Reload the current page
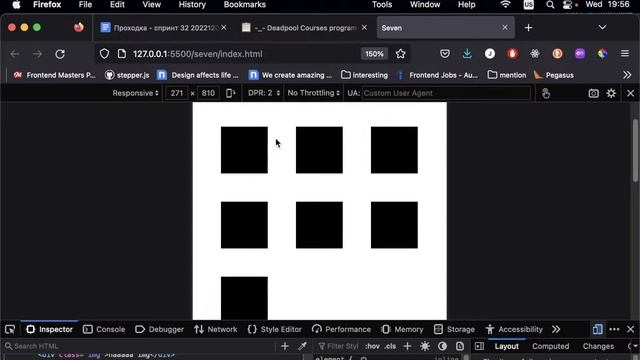640x360 pixels. pyautogui.click(x=60, y=54)
